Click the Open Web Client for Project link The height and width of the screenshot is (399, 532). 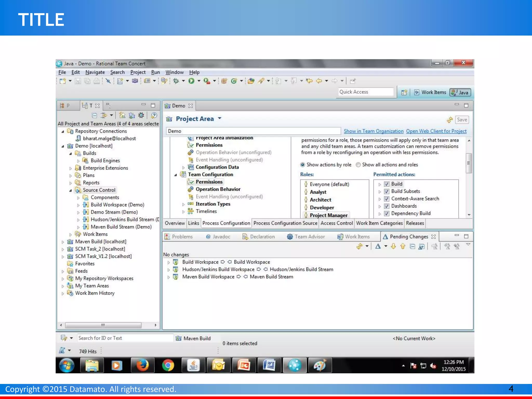point(436,131)
